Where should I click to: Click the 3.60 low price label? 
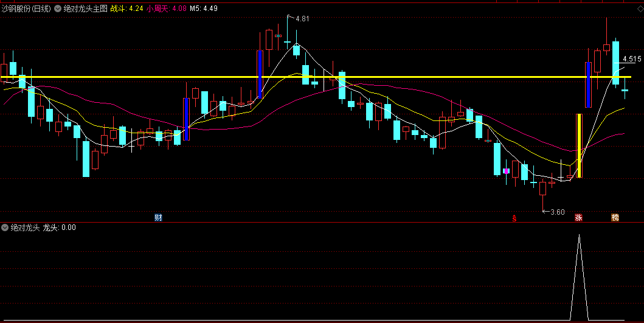coord(557,212)
